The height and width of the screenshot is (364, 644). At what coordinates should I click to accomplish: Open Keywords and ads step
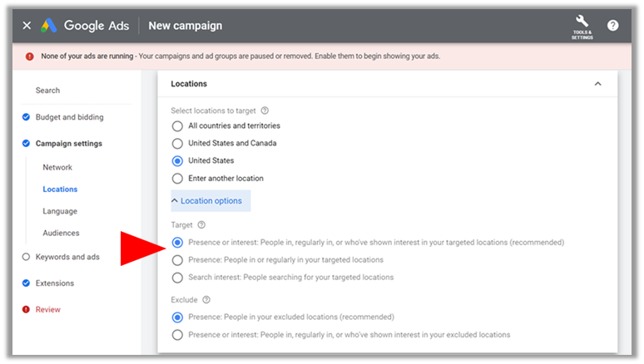67,257
